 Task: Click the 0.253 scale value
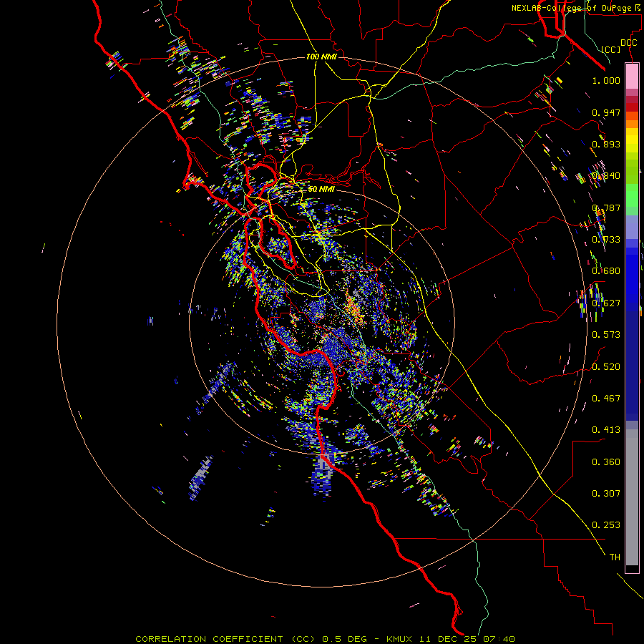pyautogui.click(x=606, y=525)
